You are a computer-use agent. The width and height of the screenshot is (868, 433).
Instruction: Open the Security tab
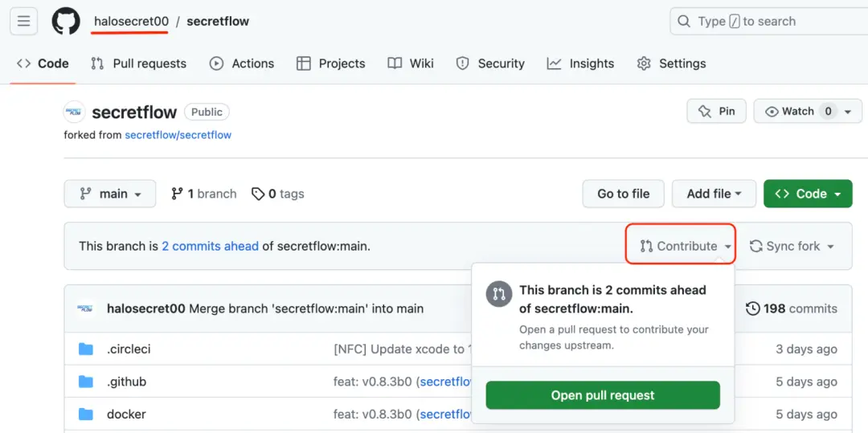click(490, 63)
